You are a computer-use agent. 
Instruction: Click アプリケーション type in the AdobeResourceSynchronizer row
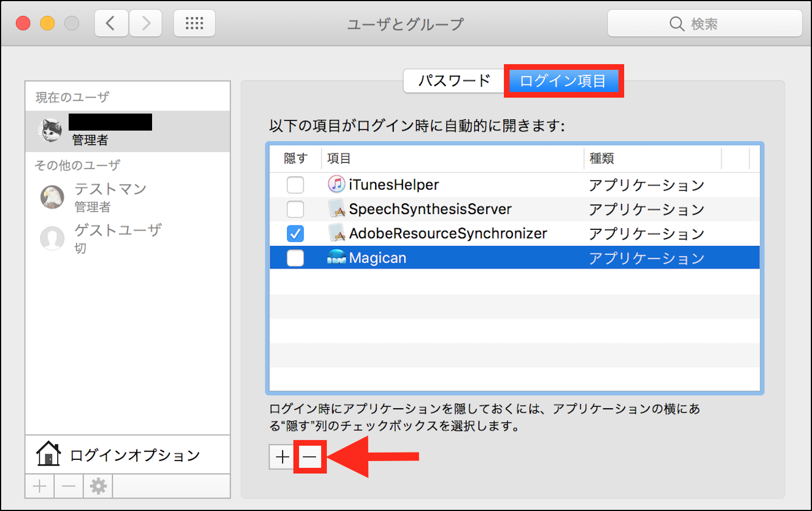tap(646, 234)
